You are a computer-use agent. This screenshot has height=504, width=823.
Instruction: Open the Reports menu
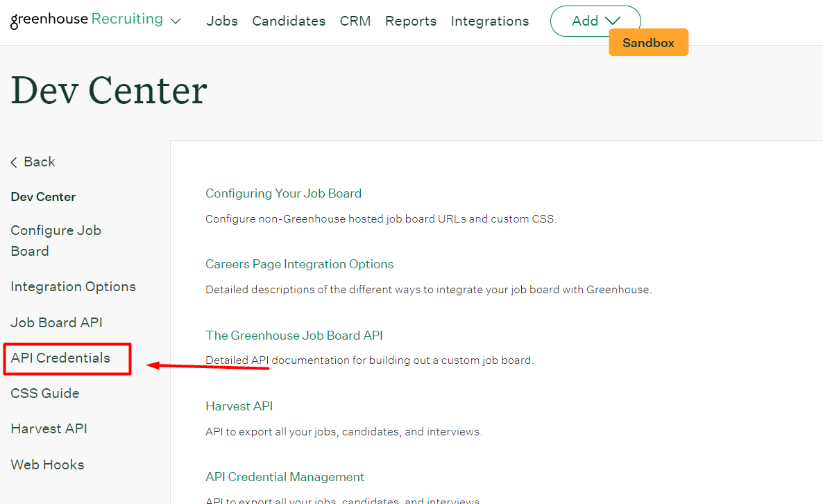[x=410, y=21]
